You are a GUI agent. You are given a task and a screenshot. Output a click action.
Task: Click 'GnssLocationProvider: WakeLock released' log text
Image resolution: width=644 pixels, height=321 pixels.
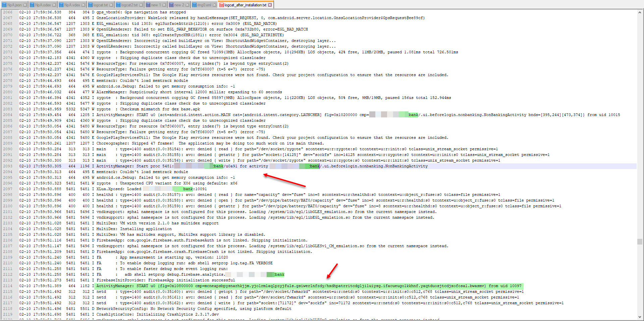tap(142, 18)
